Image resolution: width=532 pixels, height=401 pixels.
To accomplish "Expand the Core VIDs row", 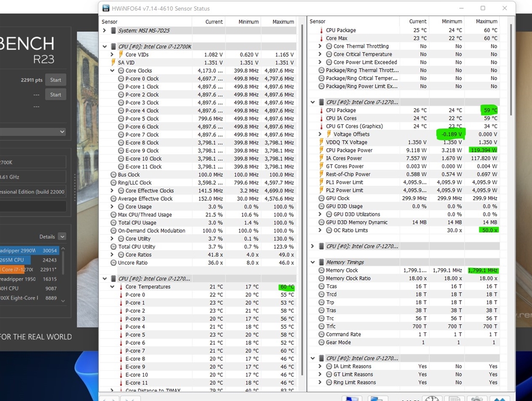I will (112, 54).
